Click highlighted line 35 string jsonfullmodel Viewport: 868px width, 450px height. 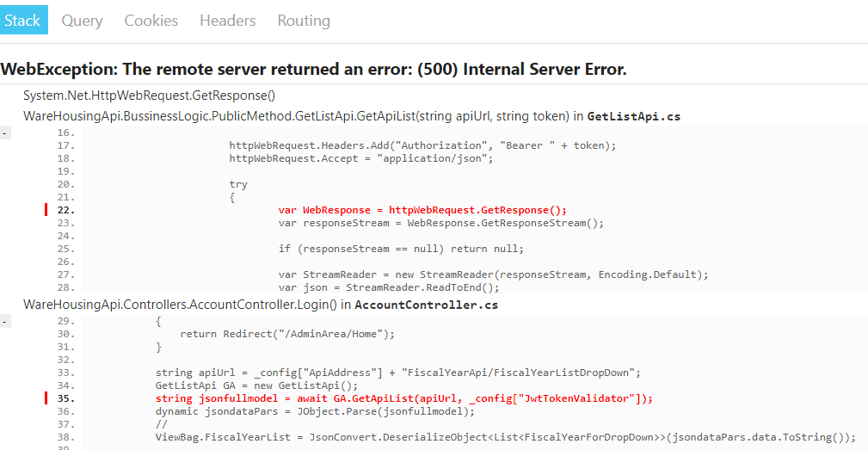pos(403,398)
